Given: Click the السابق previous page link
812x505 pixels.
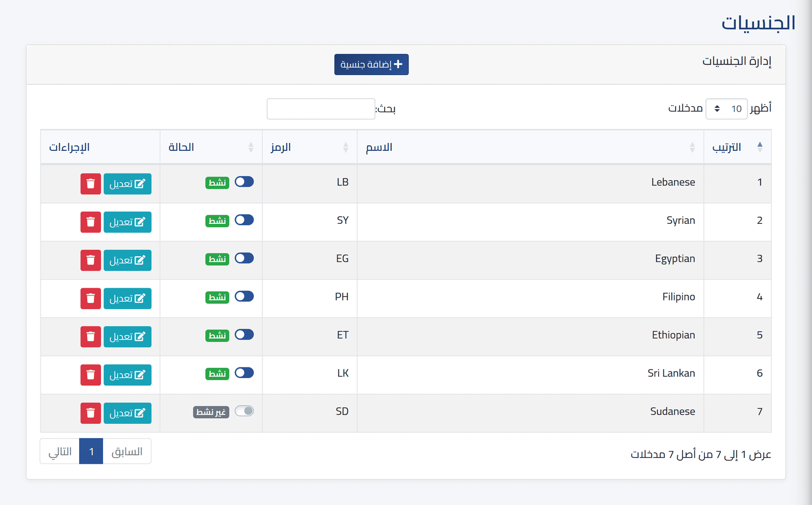Looking at the screenshot, I should (x=127, y=451).
